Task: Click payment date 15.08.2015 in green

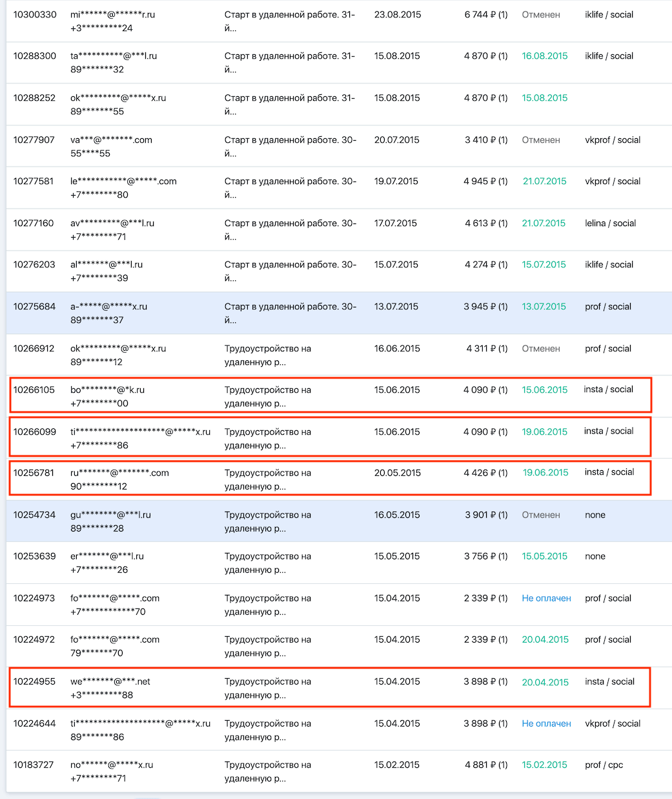Action: tap(545, 98)
